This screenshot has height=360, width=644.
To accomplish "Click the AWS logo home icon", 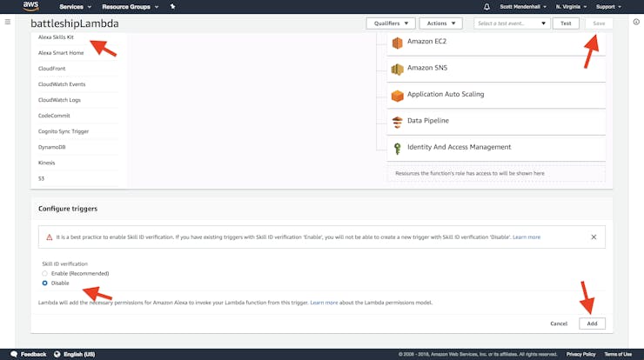I will (x=30, y=6).
